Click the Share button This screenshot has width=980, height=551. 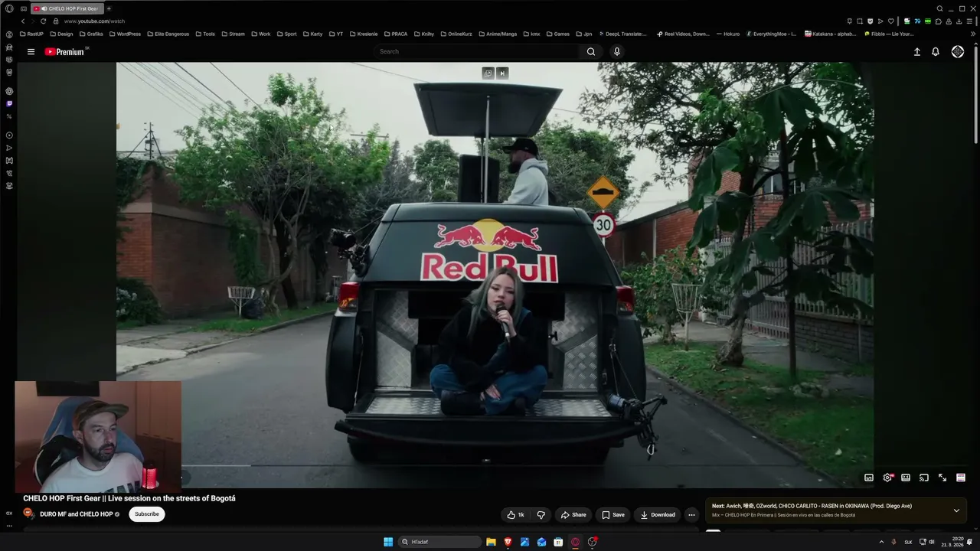573,515
